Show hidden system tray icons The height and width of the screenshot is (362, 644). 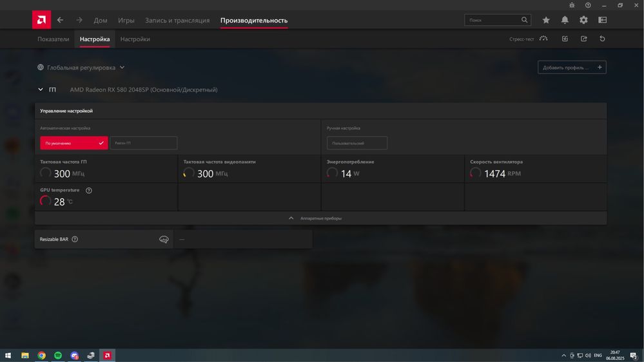tap(563, 356)
